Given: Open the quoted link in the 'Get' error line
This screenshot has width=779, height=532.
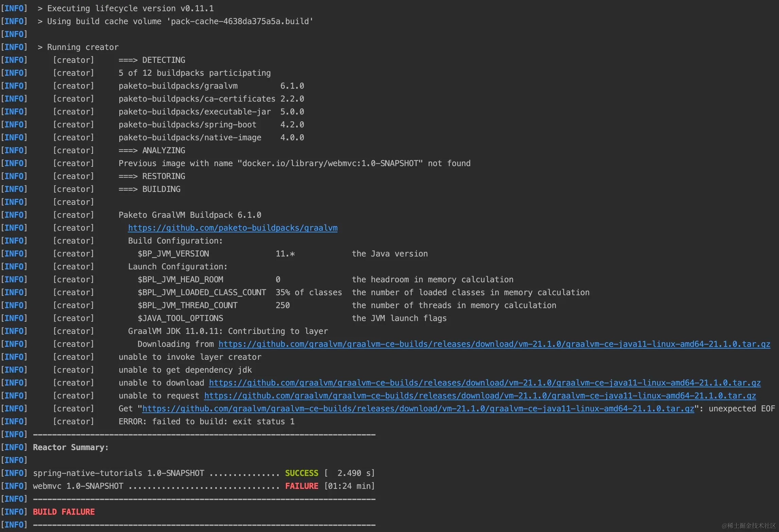Looking at the screenshot, I should pos(418,409).
